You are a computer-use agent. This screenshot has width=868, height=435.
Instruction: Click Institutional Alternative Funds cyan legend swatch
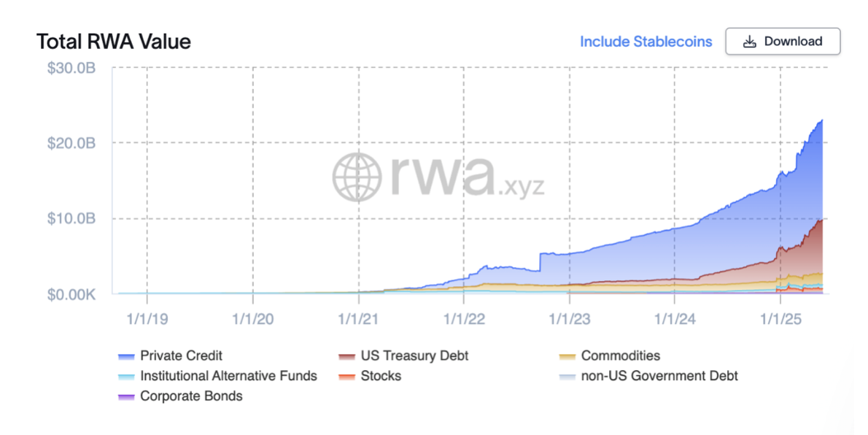126,377
